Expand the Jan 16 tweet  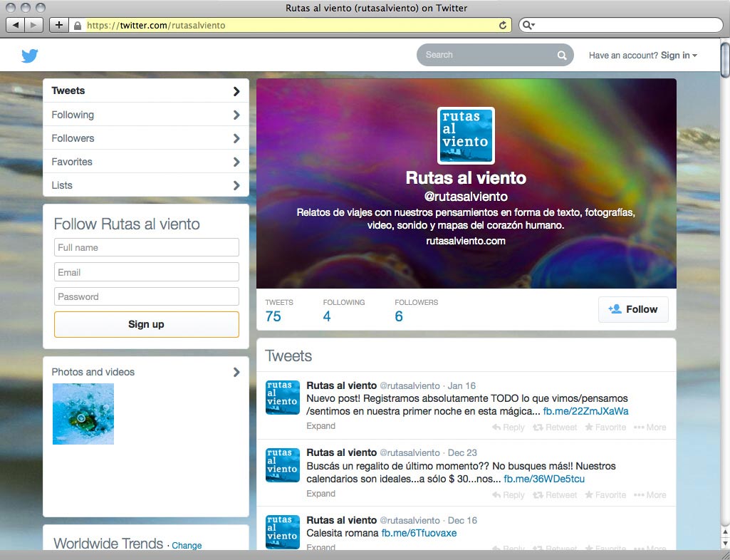320,426
